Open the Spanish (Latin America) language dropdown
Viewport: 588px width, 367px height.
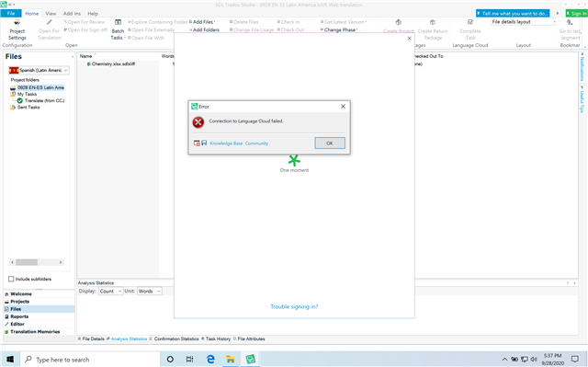coord(39,70)
